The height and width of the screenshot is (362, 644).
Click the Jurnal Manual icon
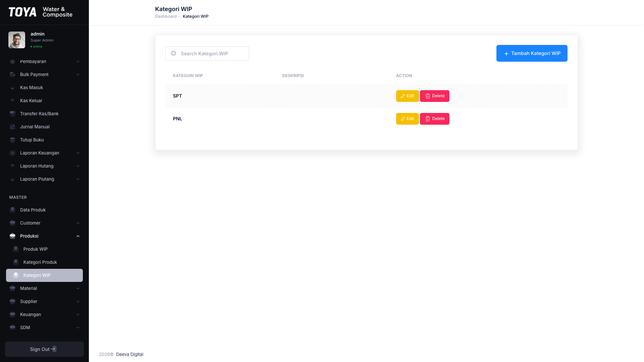pos(12,127)
